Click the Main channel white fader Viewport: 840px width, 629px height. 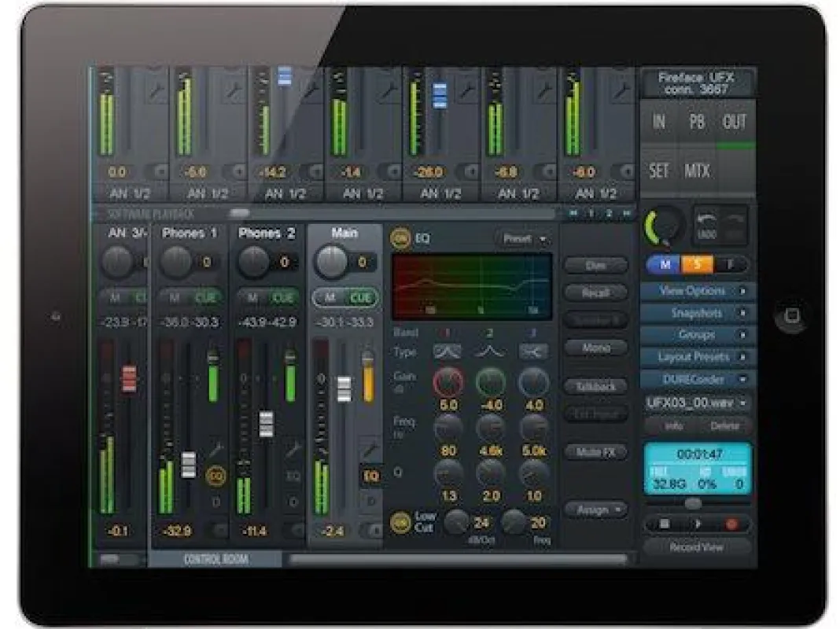344,389
